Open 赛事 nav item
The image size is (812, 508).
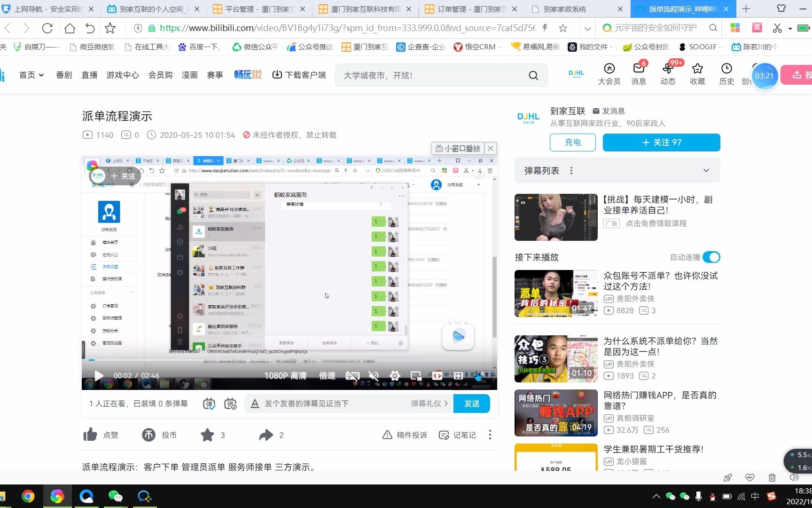coord(215,75)
